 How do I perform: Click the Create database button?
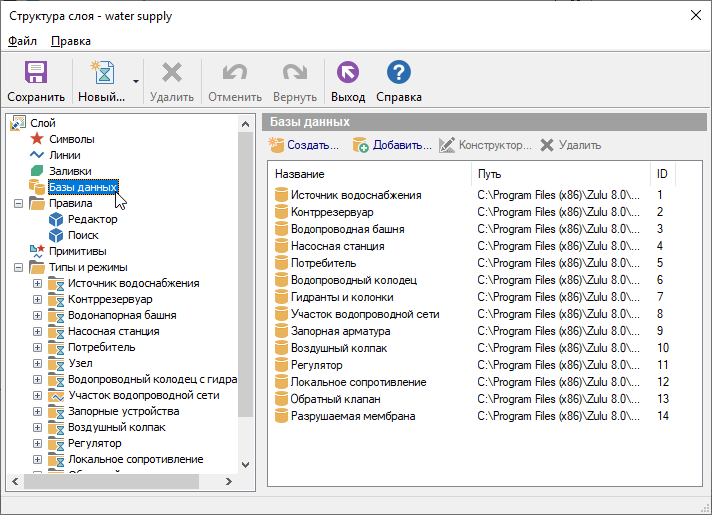tap(304, 145)
